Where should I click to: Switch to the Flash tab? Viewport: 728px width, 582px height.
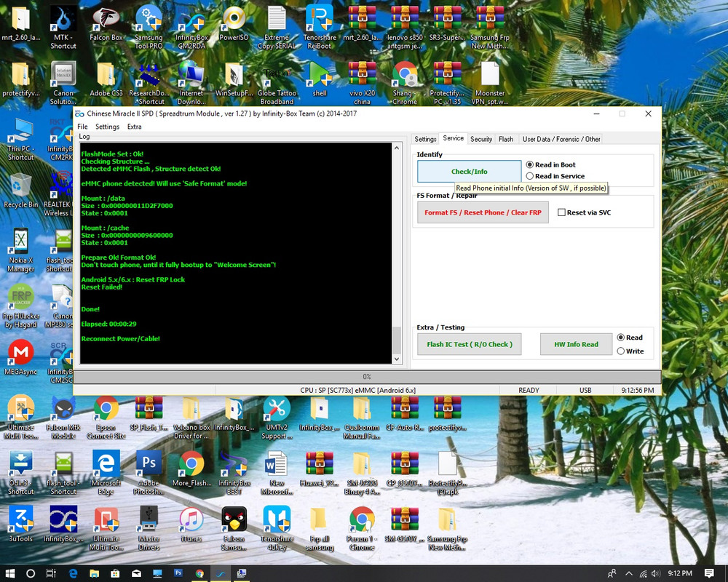pyautogui.click(x=506, y=139)
